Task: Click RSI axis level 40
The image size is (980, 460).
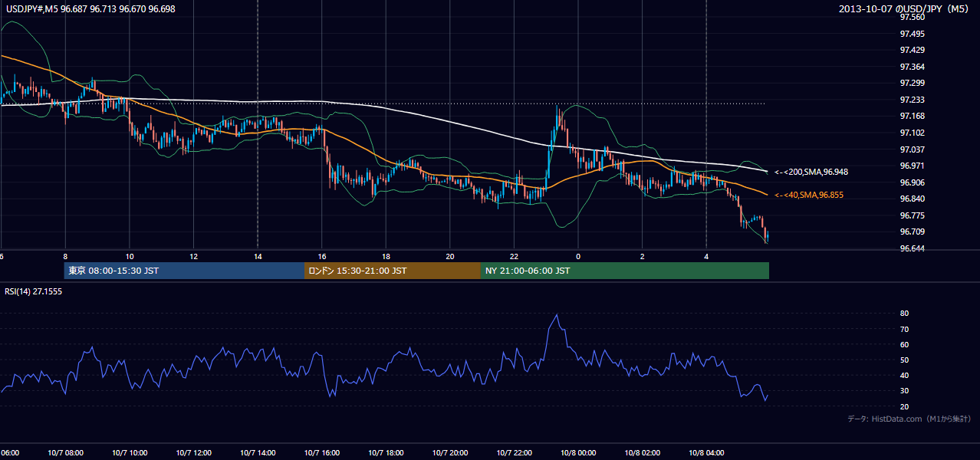Action: 905,375
